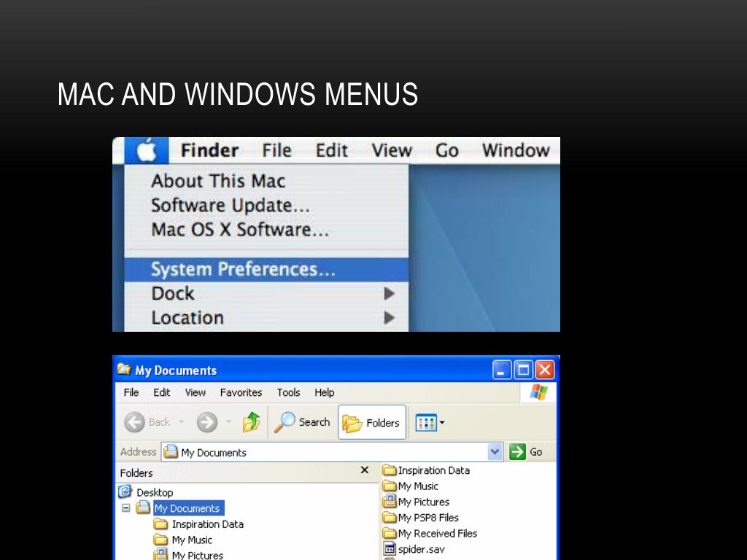Select My Pictures folder in the file list
This screenshot has width=747, height=560.
[x=417, y=502]
